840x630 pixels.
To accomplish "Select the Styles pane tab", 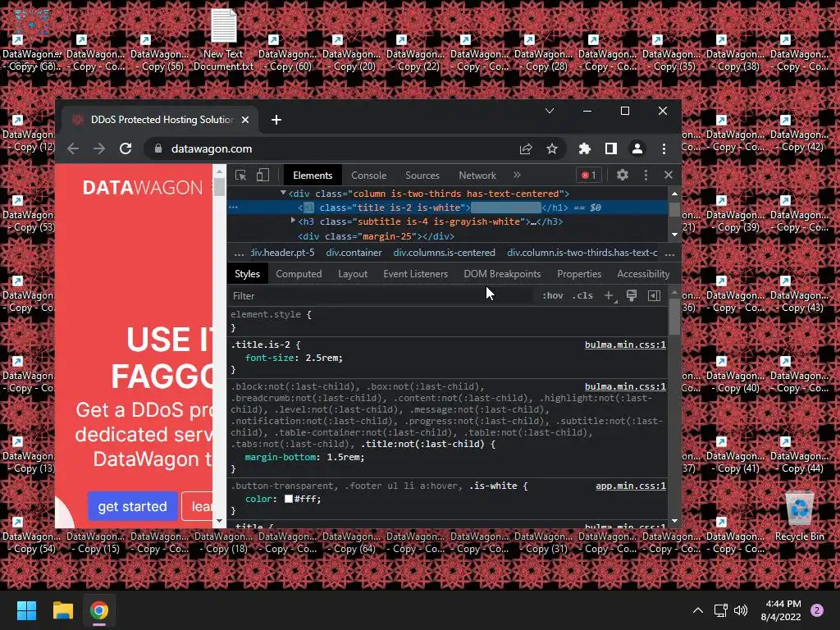I will point(247,274).
